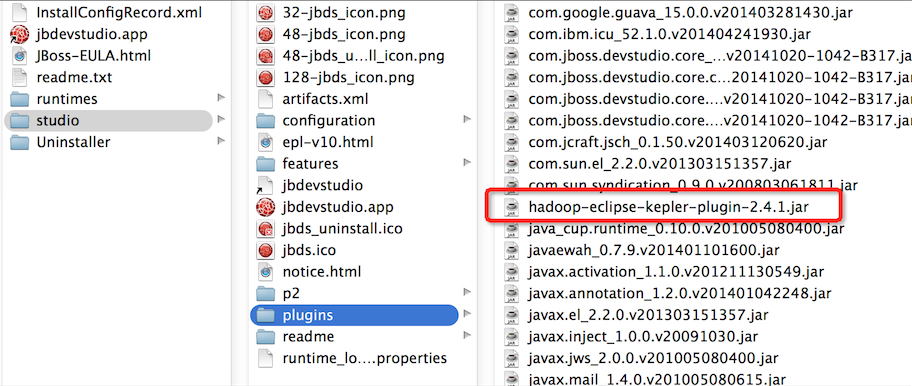Select java_cup.runtime_0.10.0 jar name
This screenshot has width=912, height=386.
point(686,228)
